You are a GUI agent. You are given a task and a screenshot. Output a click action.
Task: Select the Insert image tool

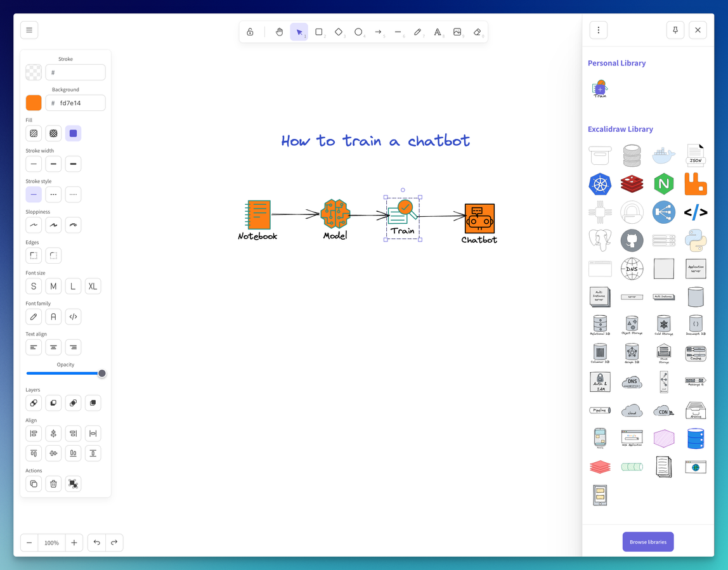(457, 32)
